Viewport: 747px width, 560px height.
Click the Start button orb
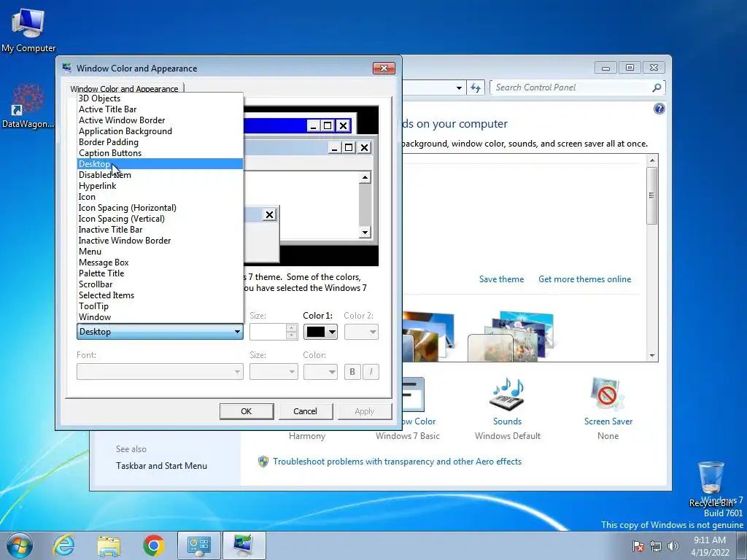20,545
